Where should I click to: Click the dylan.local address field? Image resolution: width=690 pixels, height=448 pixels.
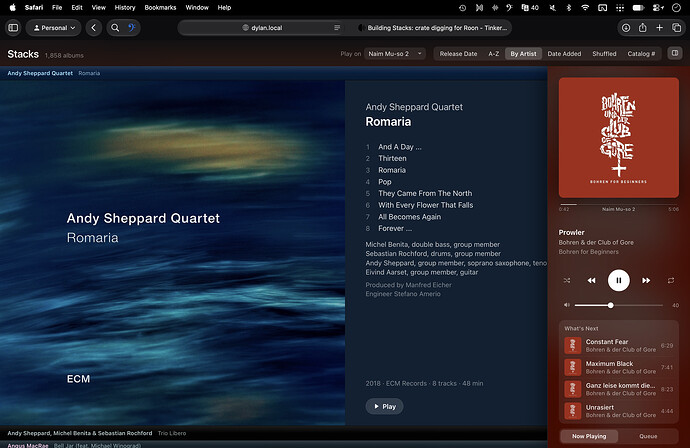(x=262, y=28)
